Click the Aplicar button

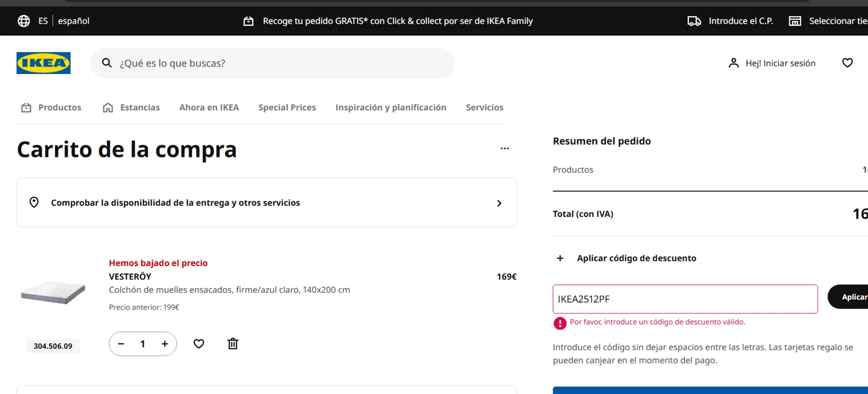(x=848, y=297)
